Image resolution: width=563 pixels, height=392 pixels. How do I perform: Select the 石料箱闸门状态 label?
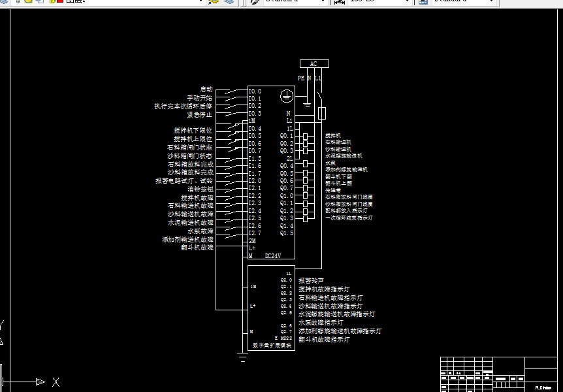coord(189,147)
